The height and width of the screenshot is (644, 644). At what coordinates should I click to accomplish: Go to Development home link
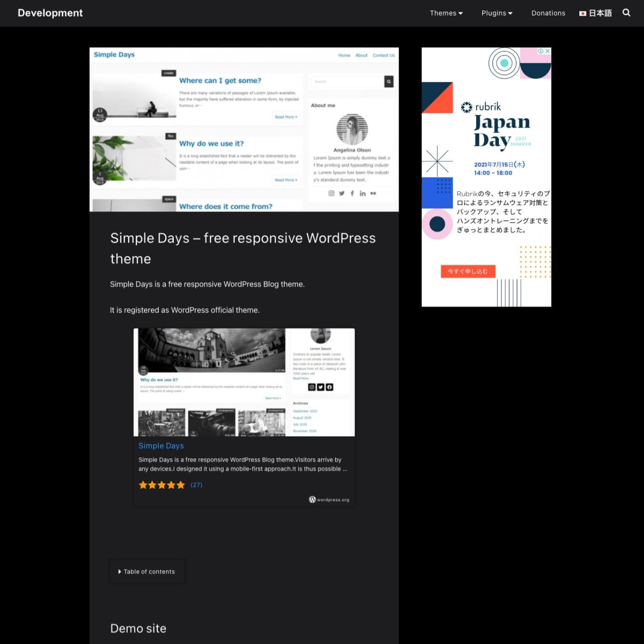[50, 13]
